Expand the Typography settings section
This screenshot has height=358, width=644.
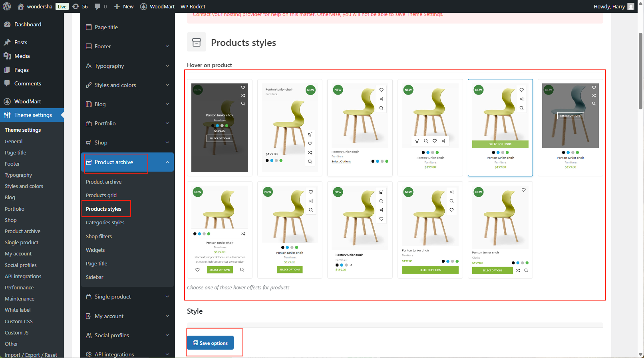pyautogui.click(x=167, y=66)
